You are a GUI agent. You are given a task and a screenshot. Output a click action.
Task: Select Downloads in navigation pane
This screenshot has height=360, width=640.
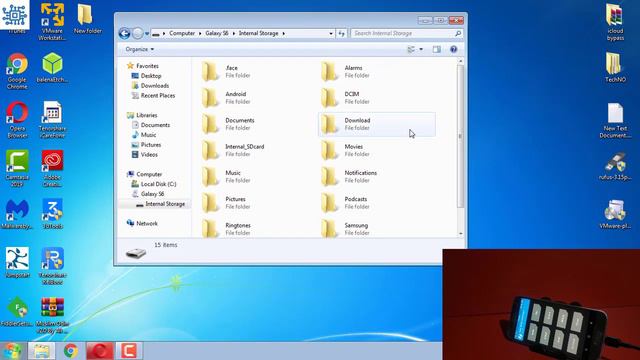click(x=155, y=86)
